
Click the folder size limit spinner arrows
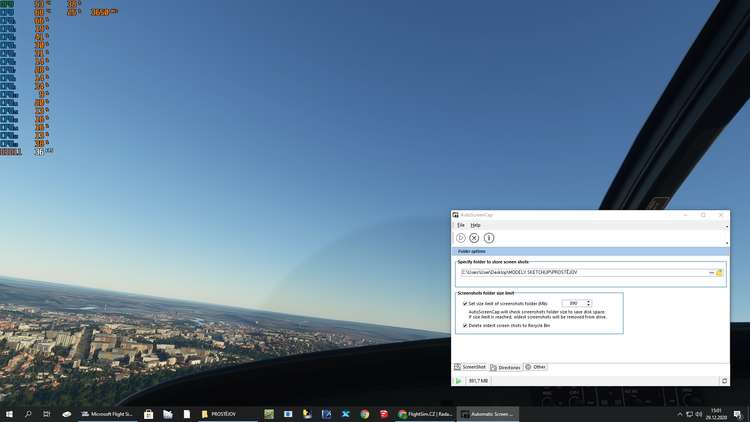pyautogui.click(x=589, y=303)
